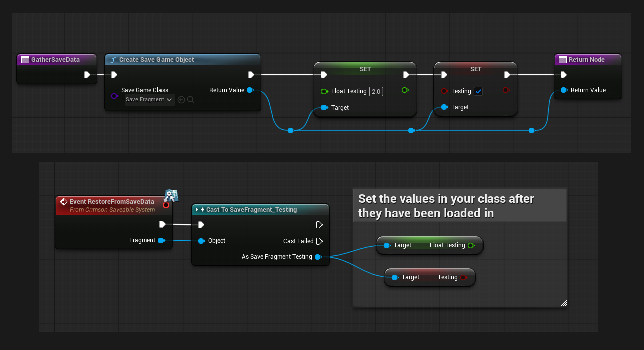This screenshot has width=644, height=350.
Task: Select the Cast To SaveFragment_Testing node header
Action: pos(260,209)
